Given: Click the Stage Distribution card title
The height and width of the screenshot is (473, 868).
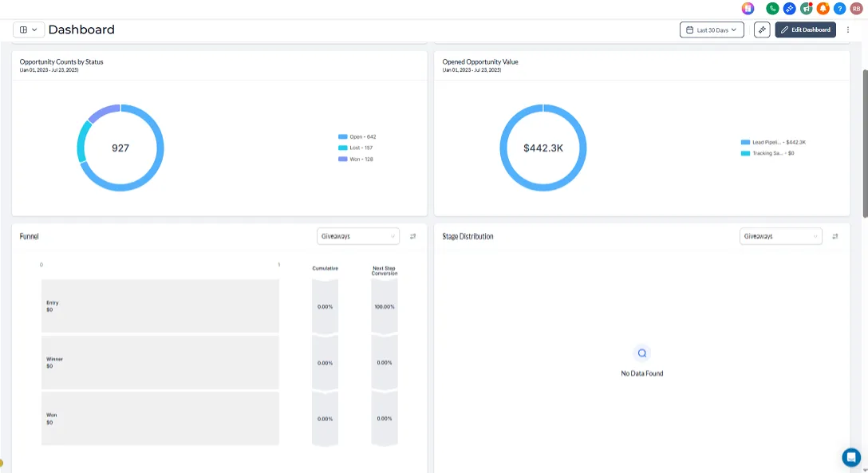Looking at the screenshot, I should tap(468, 236).
